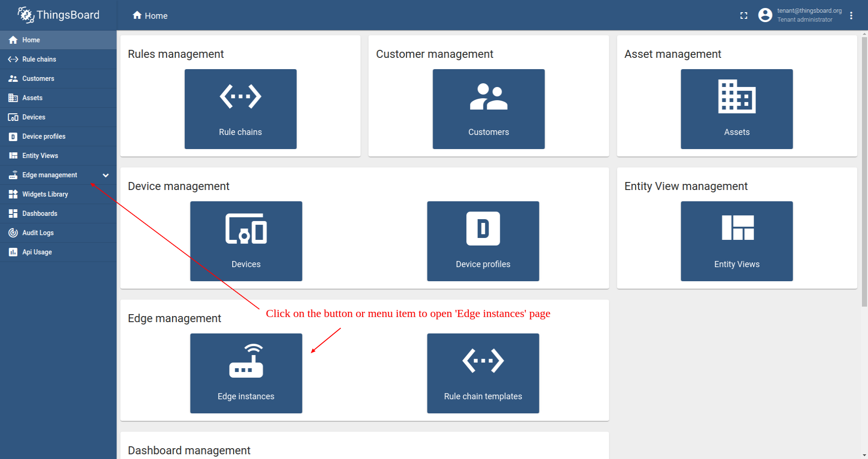
Task: Click the Edge management router icon in sidebar
Action: point(13,175)
